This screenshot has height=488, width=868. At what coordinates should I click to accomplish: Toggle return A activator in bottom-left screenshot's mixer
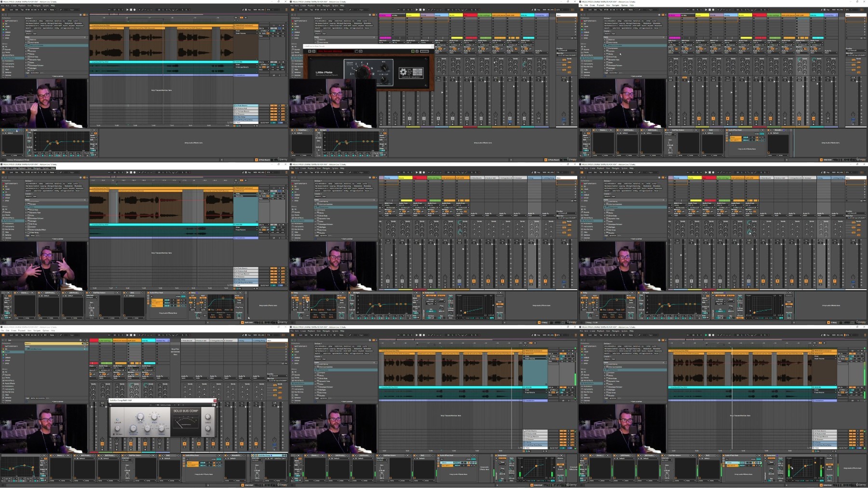185,444
